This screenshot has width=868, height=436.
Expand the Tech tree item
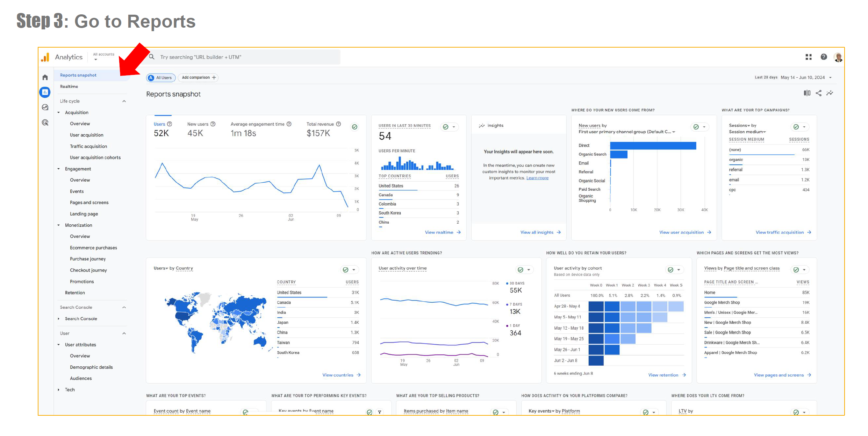coord(70,390)
